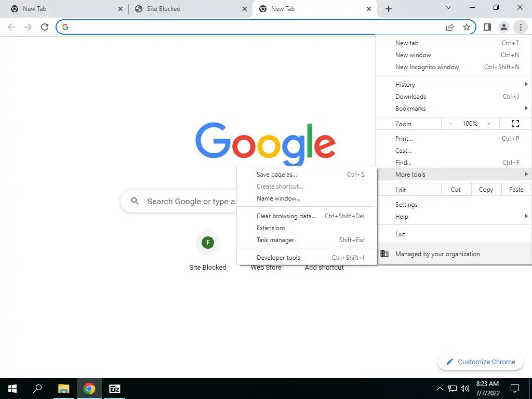This screenshot has height=399, width=532.
Task: Close the first New Tab
Action: pos(121,9)
